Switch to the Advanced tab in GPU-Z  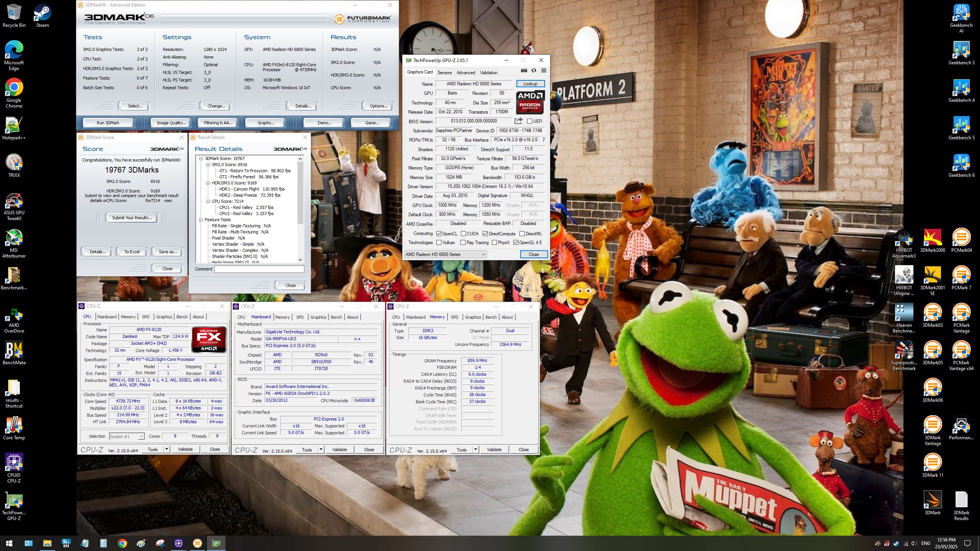(466, 72)
